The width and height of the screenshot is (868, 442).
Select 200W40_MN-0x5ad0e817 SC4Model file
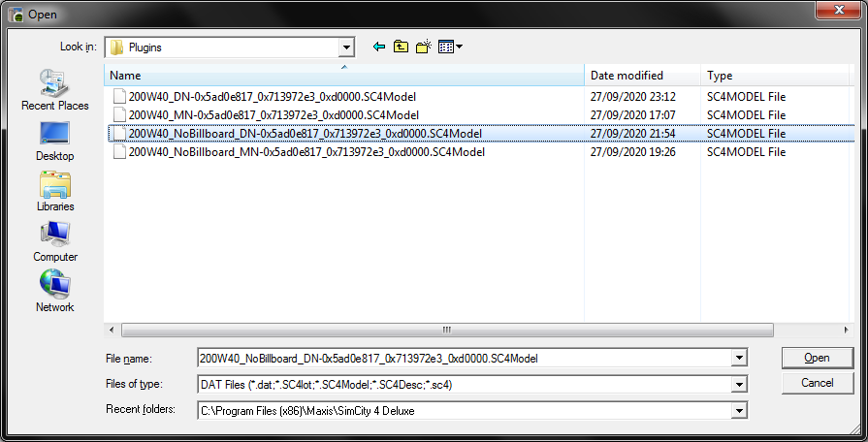tap(273, 115)
